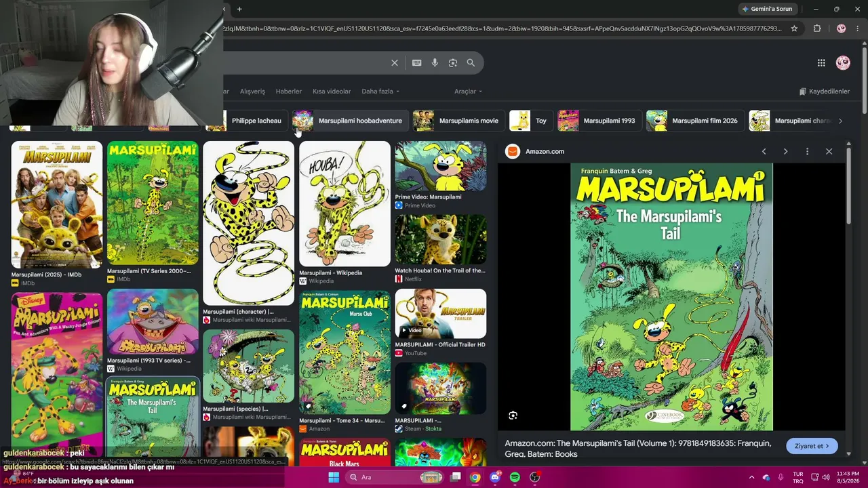868x488 pixels.
Task: Open Marsupilami TV Series 2000 thumbnail
Action: pyautogui.click(x=153, y=203)
